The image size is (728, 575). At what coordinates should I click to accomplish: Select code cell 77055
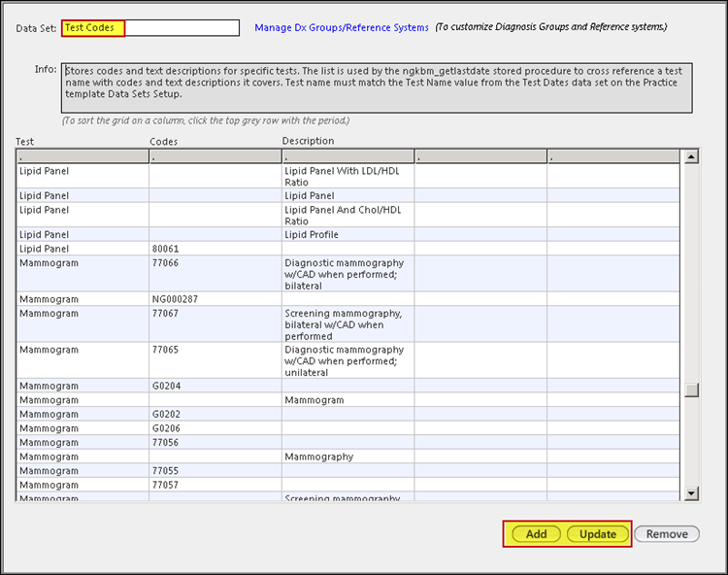click(x=215, y=471)
